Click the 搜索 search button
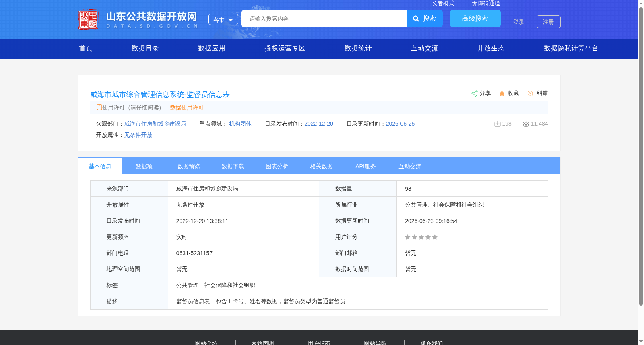 coord(425,19)
